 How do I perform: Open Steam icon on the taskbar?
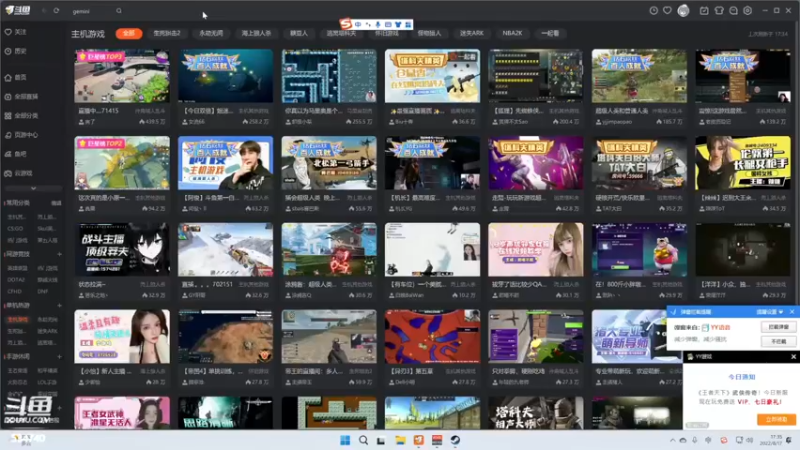(455, 440)
